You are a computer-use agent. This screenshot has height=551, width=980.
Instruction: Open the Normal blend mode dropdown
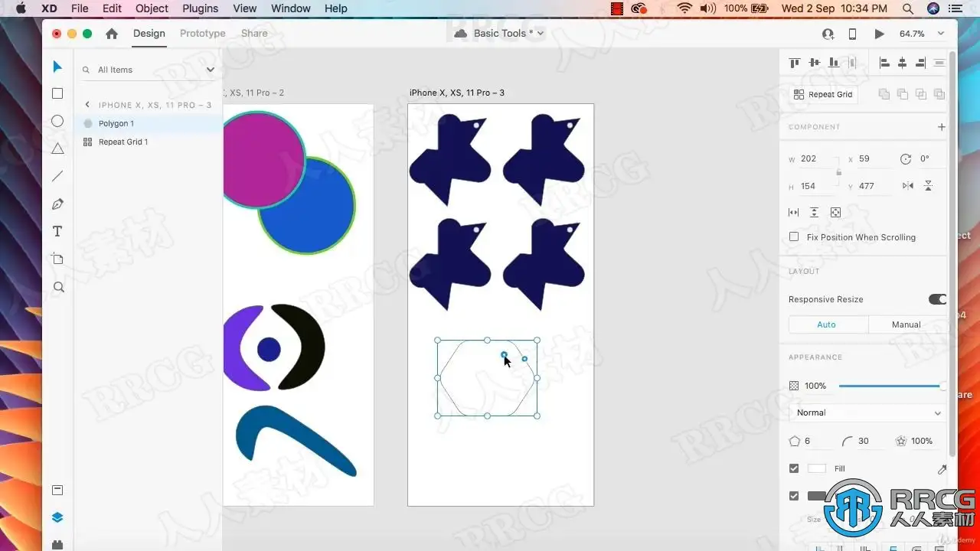[867, 412]
